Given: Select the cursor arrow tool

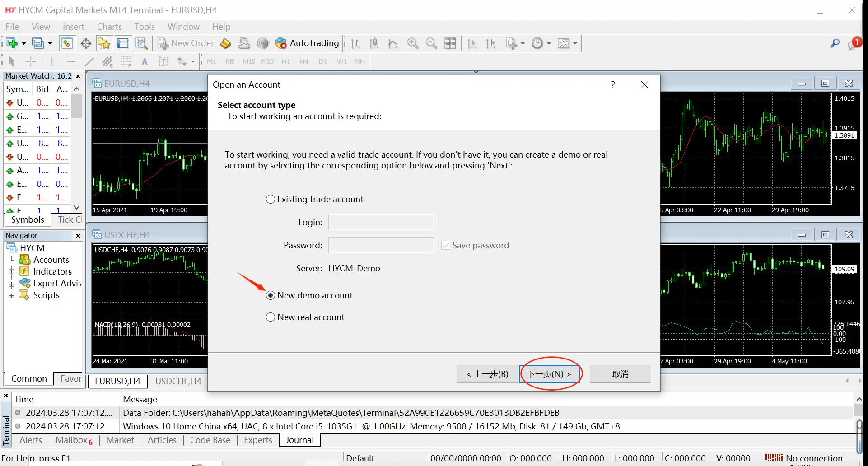Looking at the screenshot, I should [x=12, y=61].
